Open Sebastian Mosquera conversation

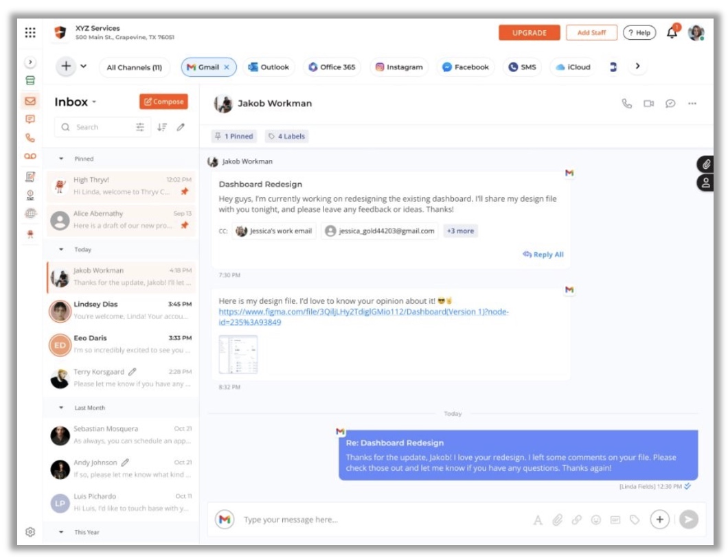coord(121,435)
